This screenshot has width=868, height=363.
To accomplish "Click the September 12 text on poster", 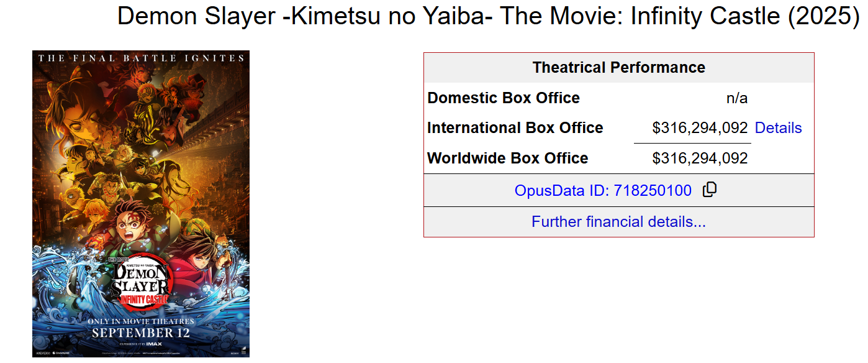I will [x=141, y=333].
